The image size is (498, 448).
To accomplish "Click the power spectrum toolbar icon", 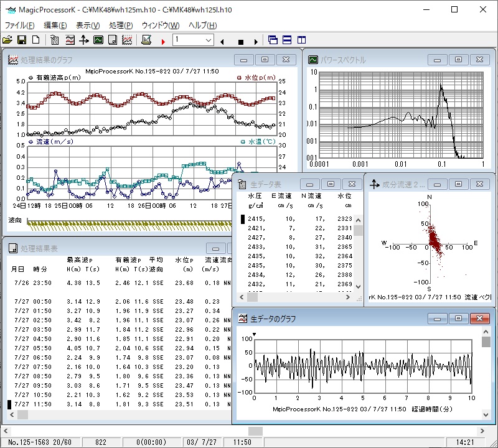I will click(x=98, y=40).
